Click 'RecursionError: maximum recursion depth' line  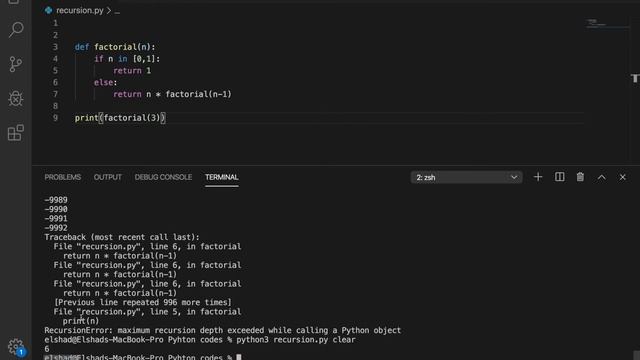click(222, 330)
